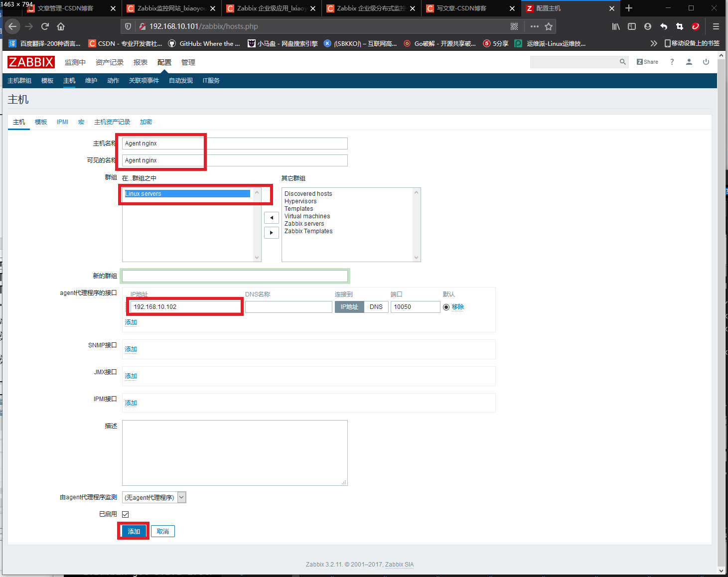The image size is (728, 577).
Task: Click the 取消 button
Action: click(x=163, y=532)
